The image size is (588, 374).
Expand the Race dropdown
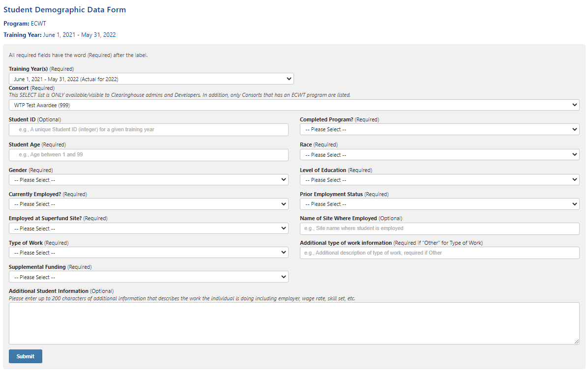[439, 155]
